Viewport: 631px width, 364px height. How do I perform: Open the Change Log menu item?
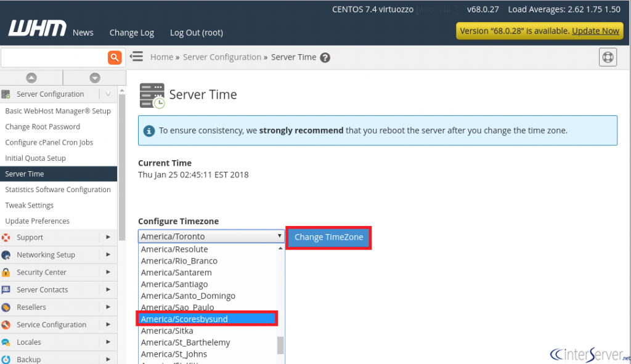point(132,33)
